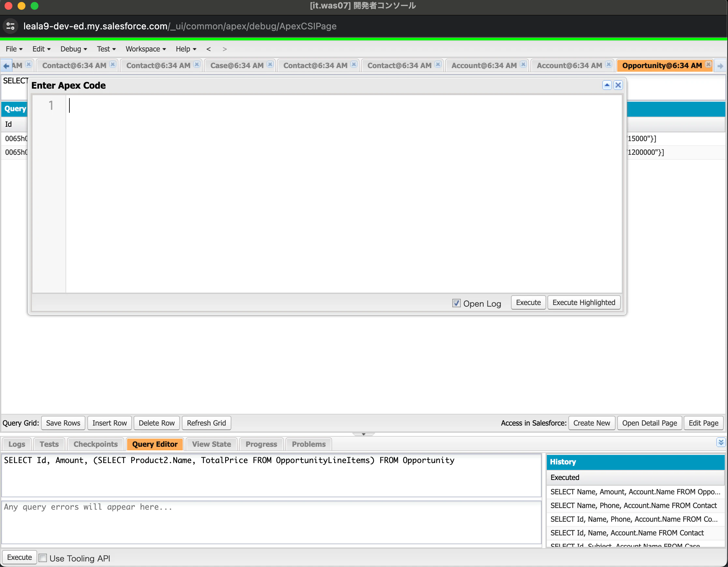The height and width of the screenshot is (567, 728).
Task: Close the Case@6:34 AM tab
Action: [270, 65]
